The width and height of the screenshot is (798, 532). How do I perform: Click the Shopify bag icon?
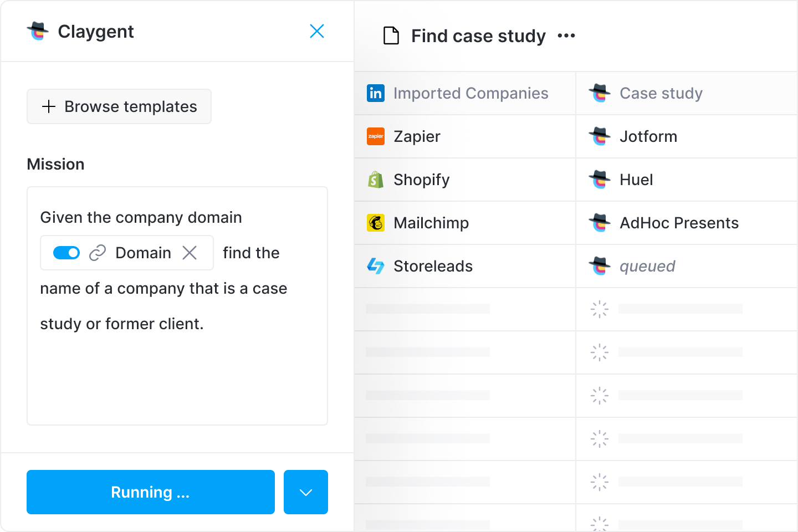(x=376, y=180)
